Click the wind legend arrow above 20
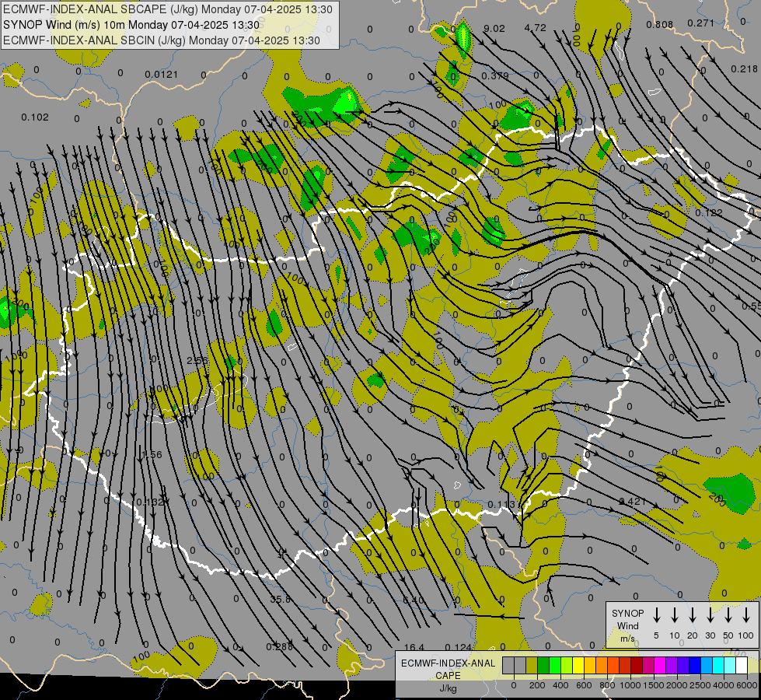The width and height of the screenshot is (761, 700). pos(693,615)
